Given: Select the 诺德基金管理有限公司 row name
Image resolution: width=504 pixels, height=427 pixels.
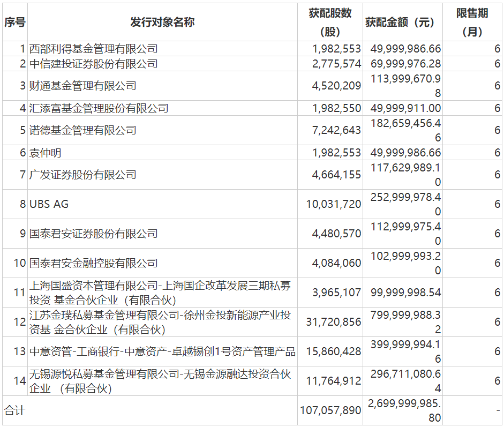Looking at the screenshot, I should [162, 130].
